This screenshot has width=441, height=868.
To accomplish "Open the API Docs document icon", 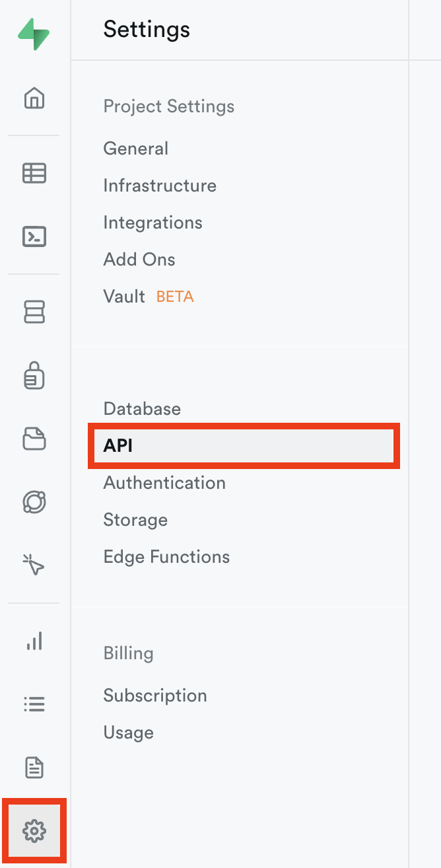I will 34,768.
